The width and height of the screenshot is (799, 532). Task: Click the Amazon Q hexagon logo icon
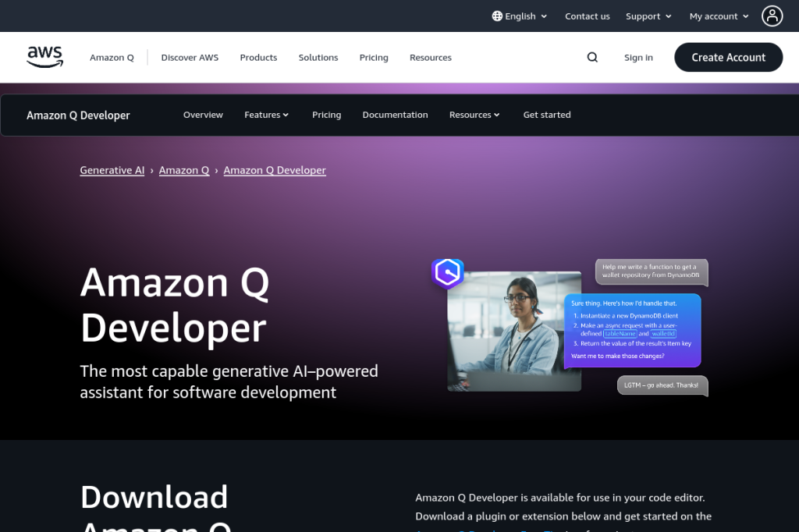click(447, 274)
